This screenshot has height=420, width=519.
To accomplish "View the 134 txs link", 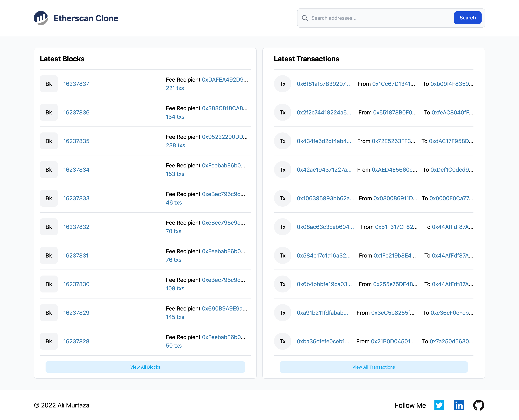I will point(175,117).
